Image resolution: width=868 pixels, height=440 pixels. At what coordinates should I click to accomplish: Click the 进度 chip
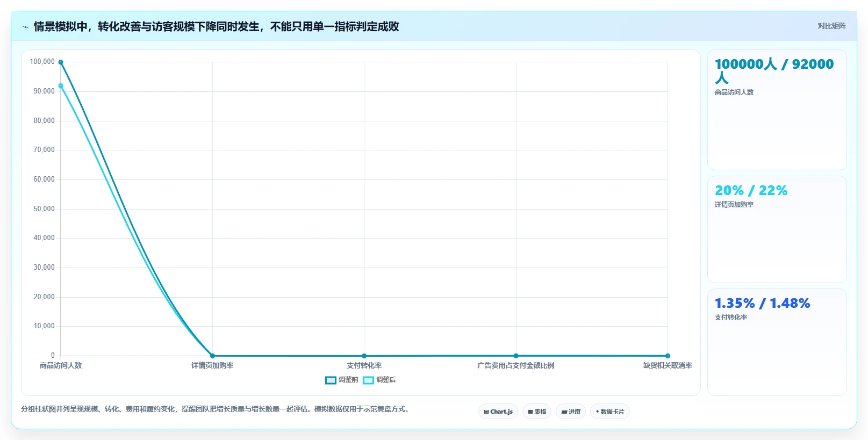(571, 412)
